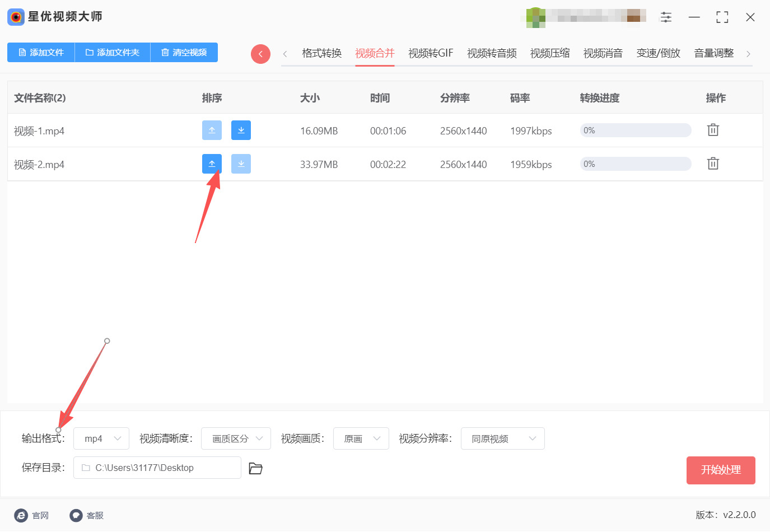
Task: Move 视频-1.mp4 down with its download arrow icon
Action: (241, 130)
